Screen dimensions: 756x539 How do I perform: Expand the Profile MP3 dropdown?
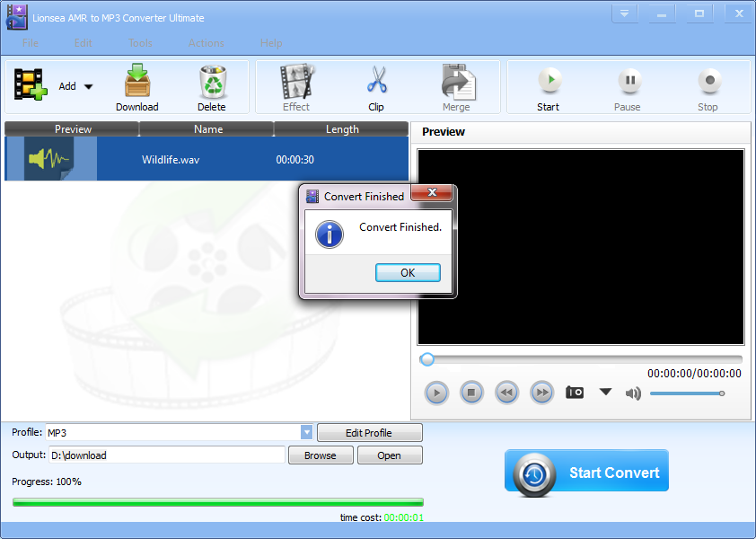pyautogui.click(x=307, y=432)
